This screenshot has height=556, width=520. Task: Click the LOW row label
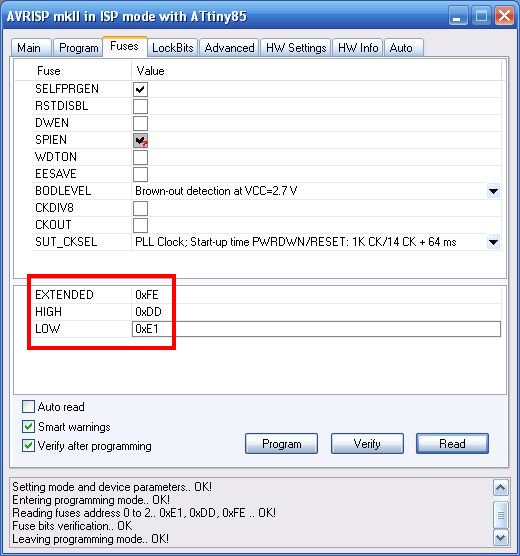48,329
